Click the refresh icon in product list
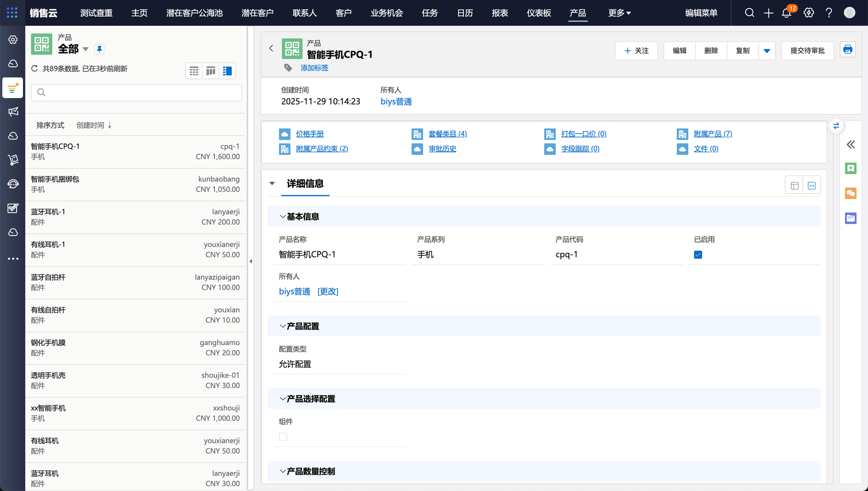Screen dimensions: 868x491 [x=35, y=69]
